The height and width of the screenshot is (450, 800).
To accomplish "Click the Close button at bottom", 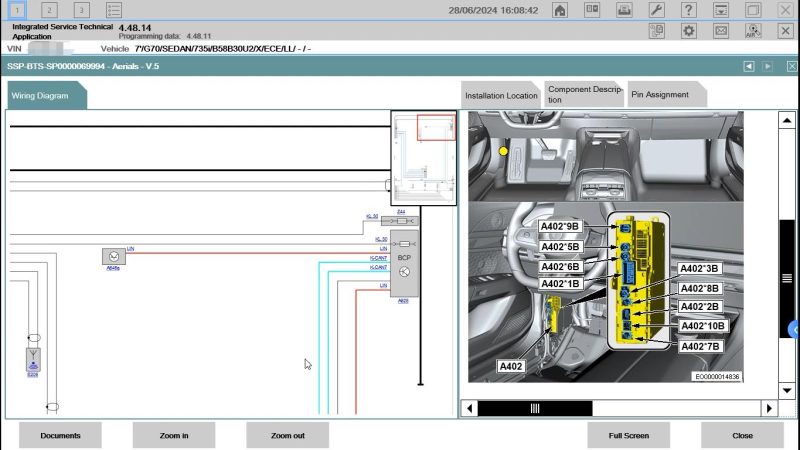I will click(742, 435).
